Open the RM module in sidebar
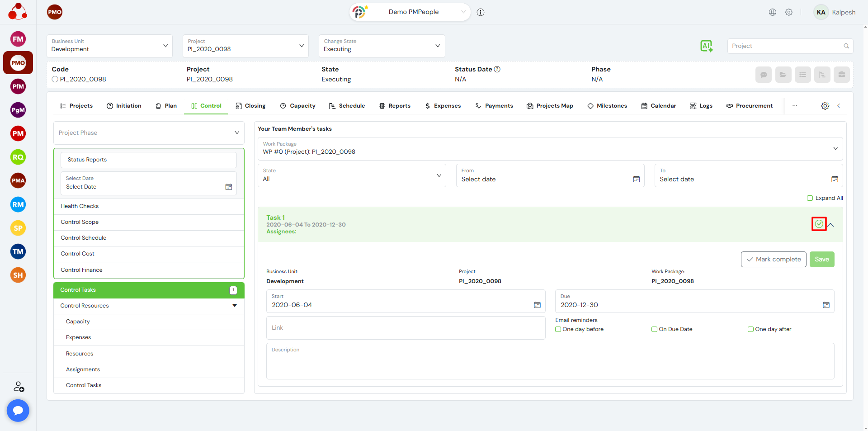Viewport: 868px width, 431px height. [x=18, y=204]
